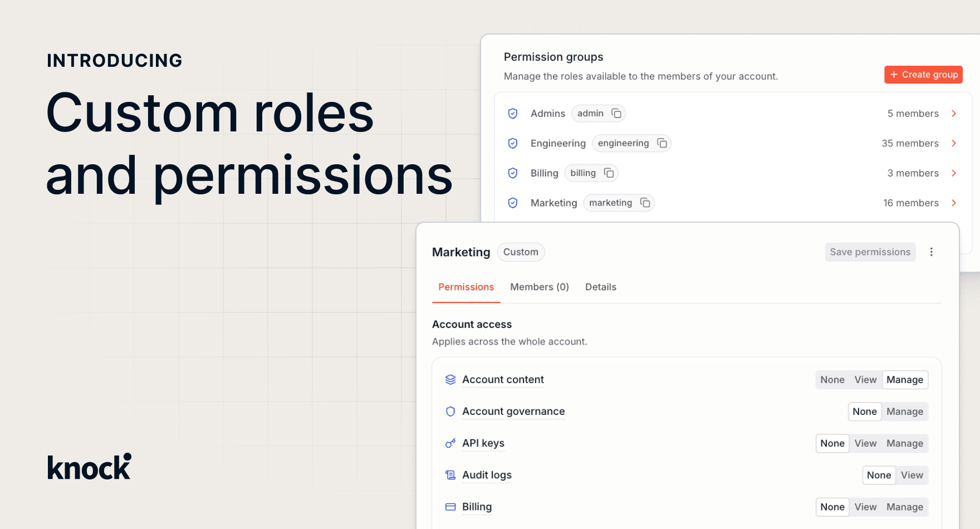The image size is (980, 529).
Task: Click the Audit logs label
Action: point(487,475)
